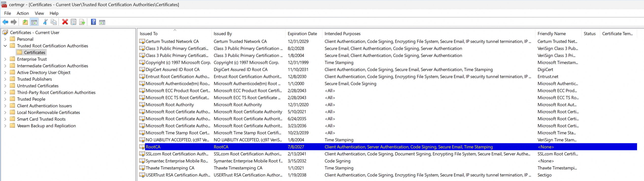Select Microsoft Time Stamp Root Cert row
The image size is (644, 181).
click(x=388, y=133)
